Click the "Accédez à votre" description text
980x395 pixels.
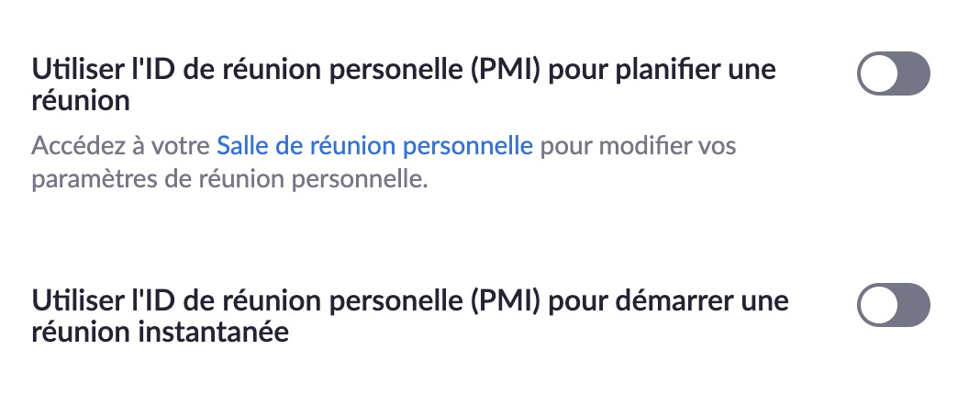tap(121, 145)
